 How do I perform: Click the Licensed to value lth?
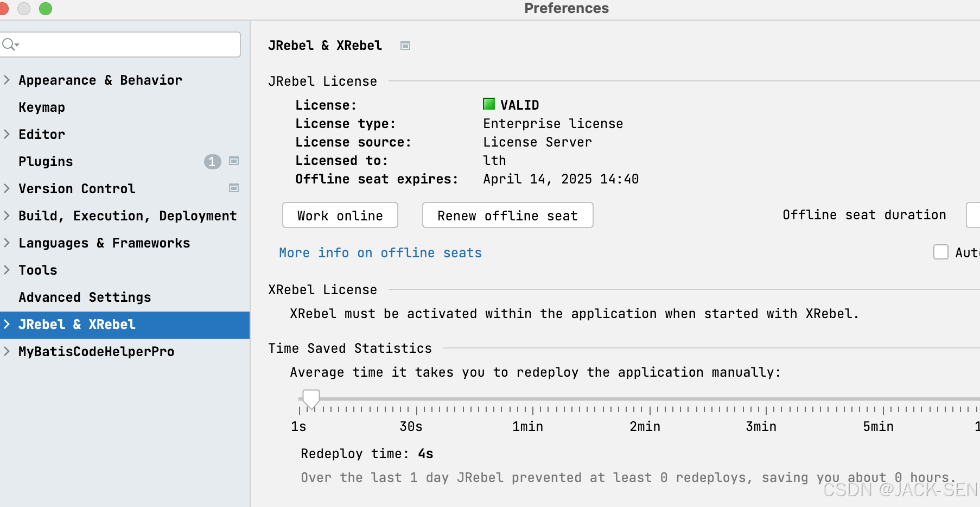pyautogui.click(x=494, y=161)
